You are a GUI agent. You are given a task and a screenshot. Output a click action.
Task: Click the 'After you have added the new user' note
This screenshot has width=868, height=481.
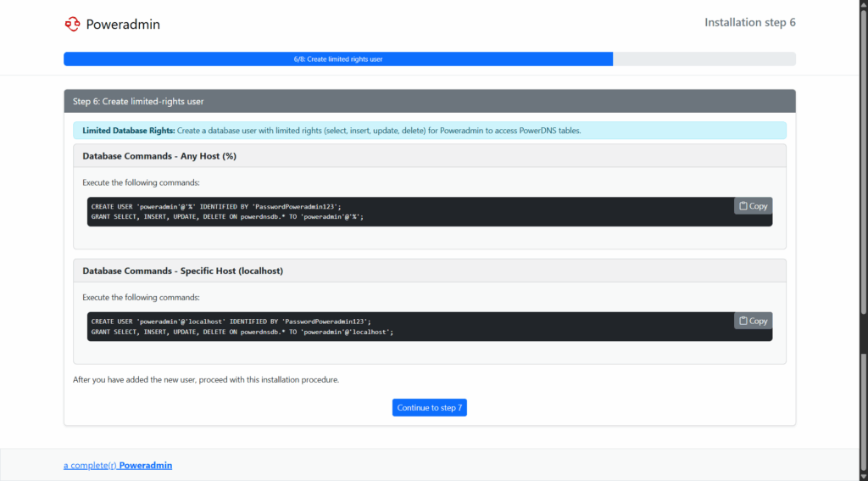(206, 380)
